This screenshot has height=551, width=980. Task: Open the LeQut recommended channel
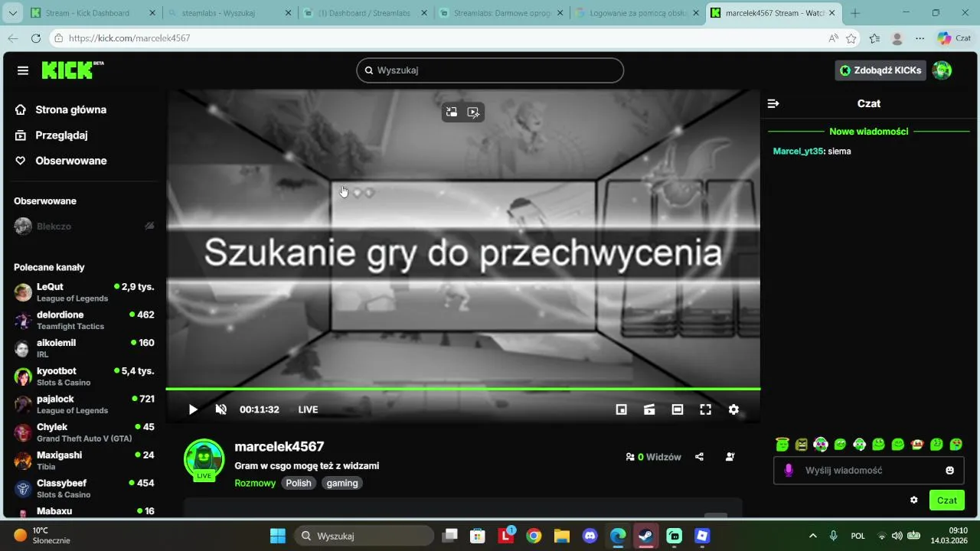pyautogui.click(x=84, y=292)
